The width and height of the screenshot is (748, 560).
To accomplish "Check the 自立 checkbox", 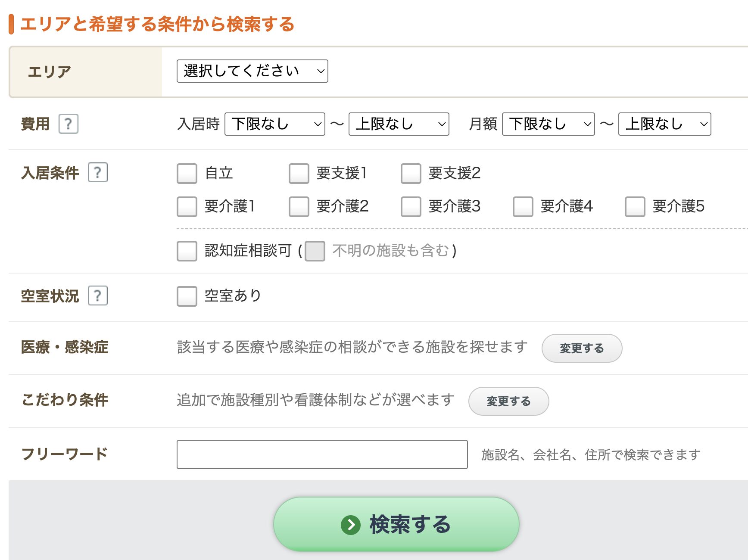I will point(187,174).
